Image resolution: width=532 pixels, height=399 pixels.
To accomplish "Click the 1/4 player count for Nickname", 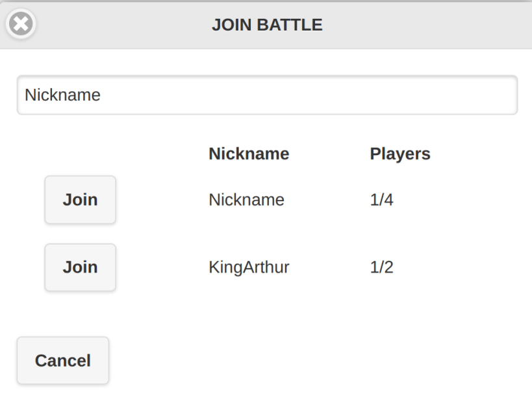I will click(382, 200).
